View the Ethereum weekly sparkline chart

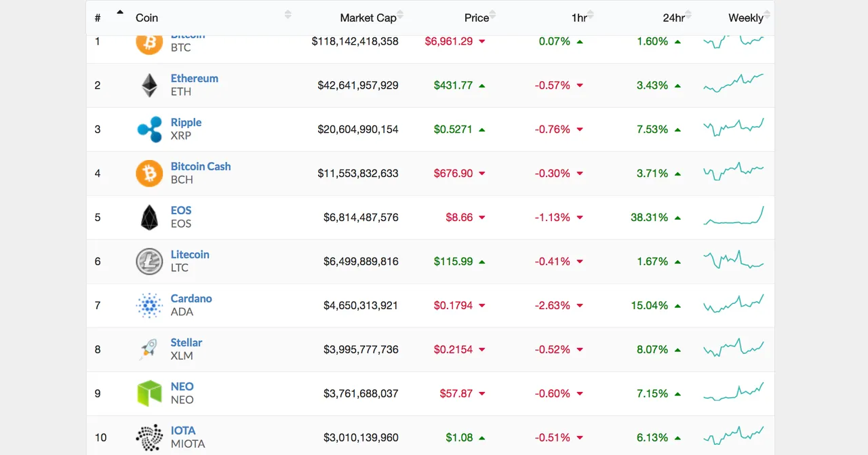tap(734, 83)
